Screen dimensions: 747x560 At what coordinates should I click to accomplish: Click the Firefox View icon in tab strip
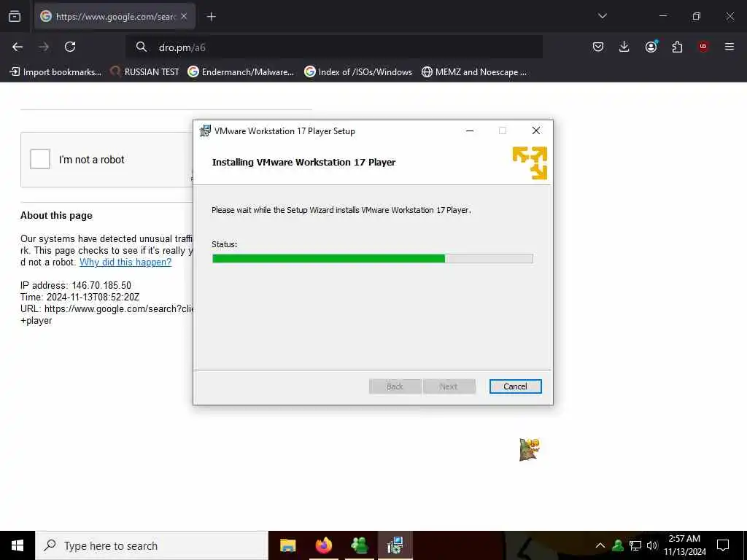coord(15,16)
